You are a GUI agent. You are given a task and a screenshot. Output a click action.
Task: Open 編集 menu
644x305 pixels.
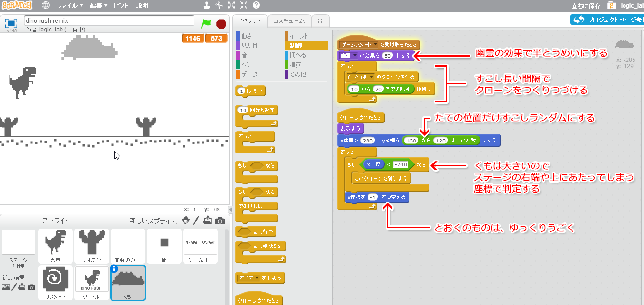point(99,6)
